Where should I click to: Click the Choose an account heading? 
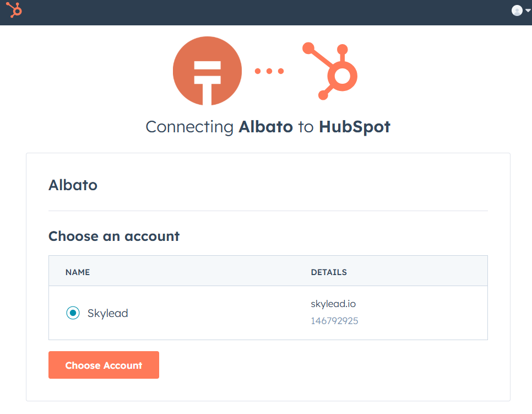pos(114,236)
